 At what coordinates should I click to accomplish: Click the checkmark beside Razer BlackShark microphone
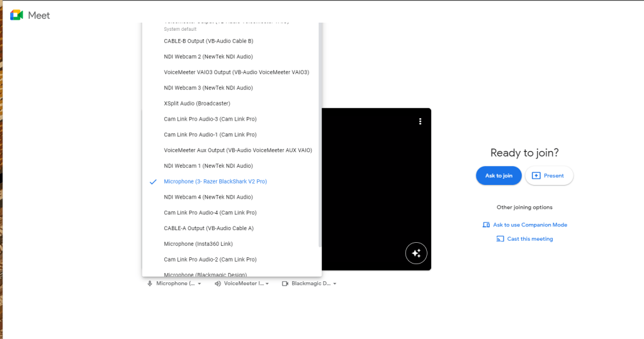pos(153,181)
